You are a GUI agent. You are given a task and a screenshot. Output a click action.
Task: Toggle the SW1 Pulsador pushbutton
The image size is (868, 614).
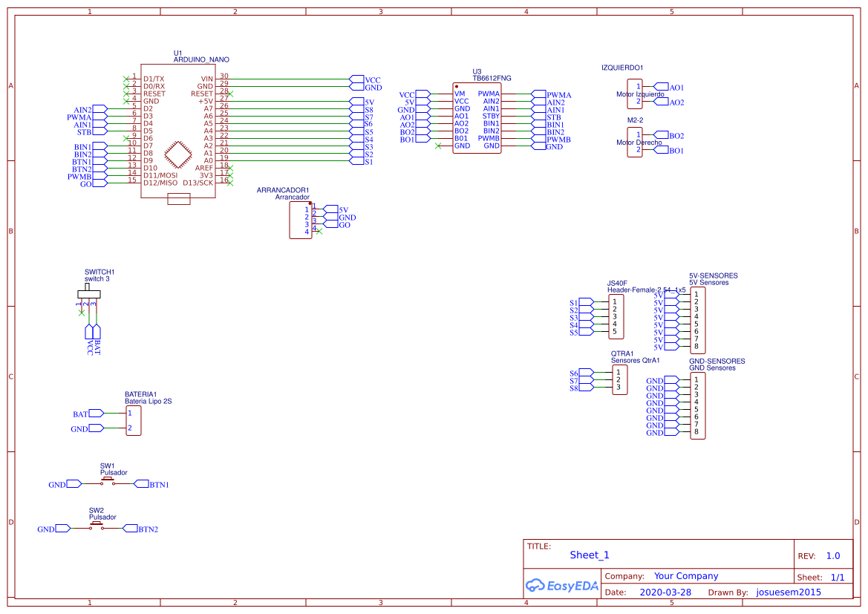pos(108,479)
